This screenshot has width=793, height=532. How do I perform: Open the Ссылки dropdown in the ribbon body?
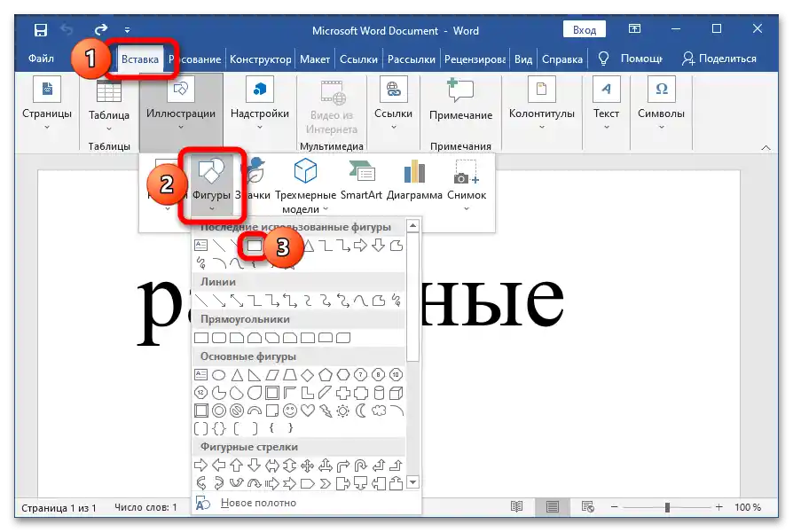(393, 104)
